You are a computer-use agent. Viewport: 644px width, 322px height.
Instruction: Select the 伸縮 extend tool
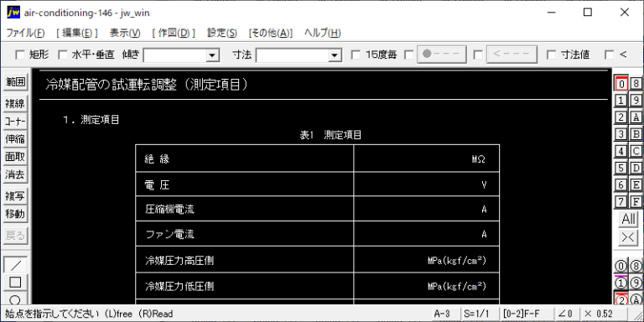(15, 139)
